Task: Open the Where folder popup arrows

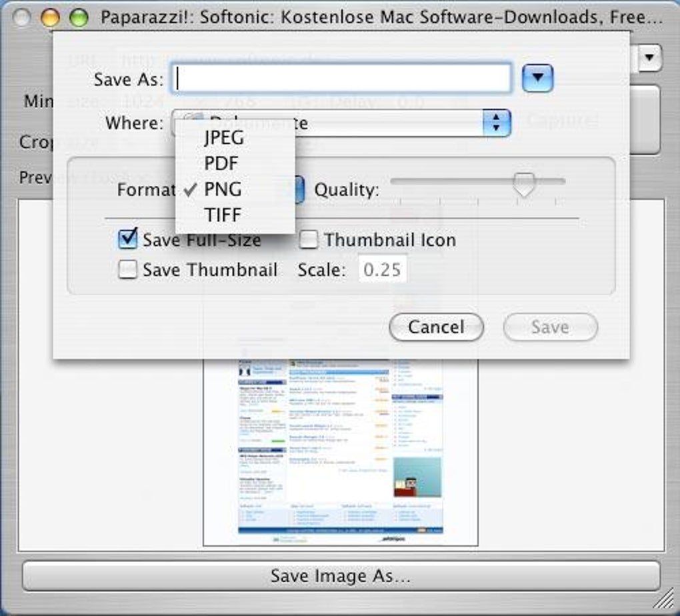Action: (x=497, y=123)
